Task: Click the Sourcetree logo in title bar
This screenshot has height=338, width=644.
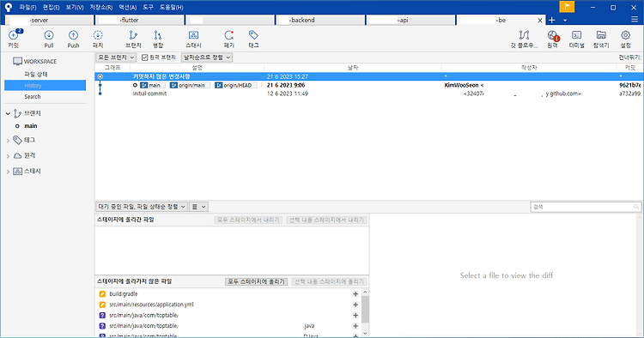Action: point(9,7)
